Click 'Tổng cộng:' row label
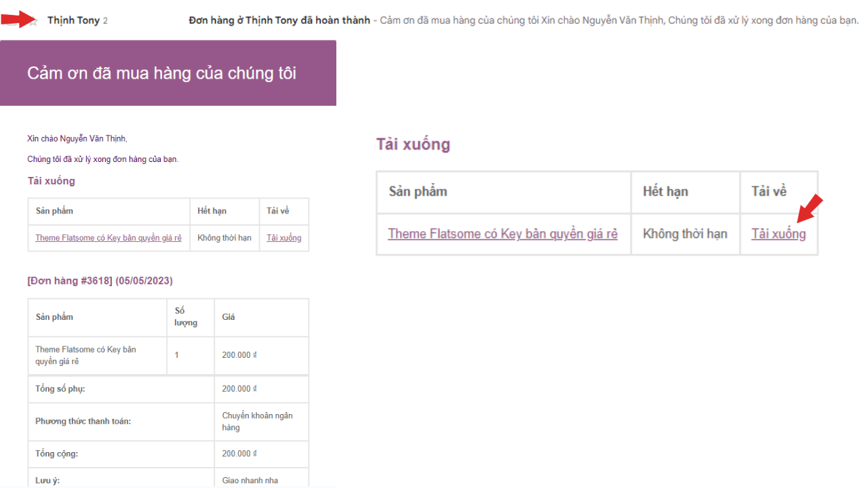Viewport: 868px width, 488px height. coord(56,453)
